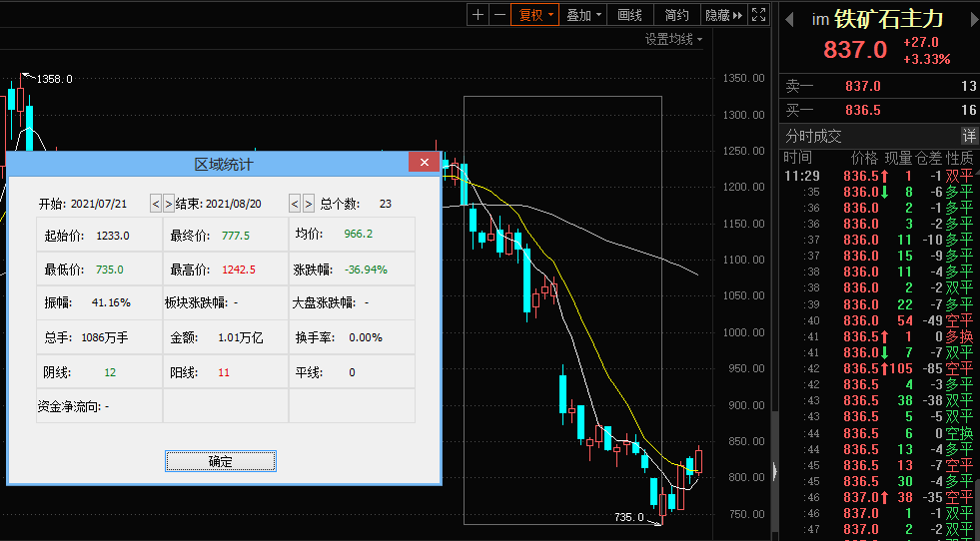
Task: Go to previous contract with left arrow
Action: point(789,20)
